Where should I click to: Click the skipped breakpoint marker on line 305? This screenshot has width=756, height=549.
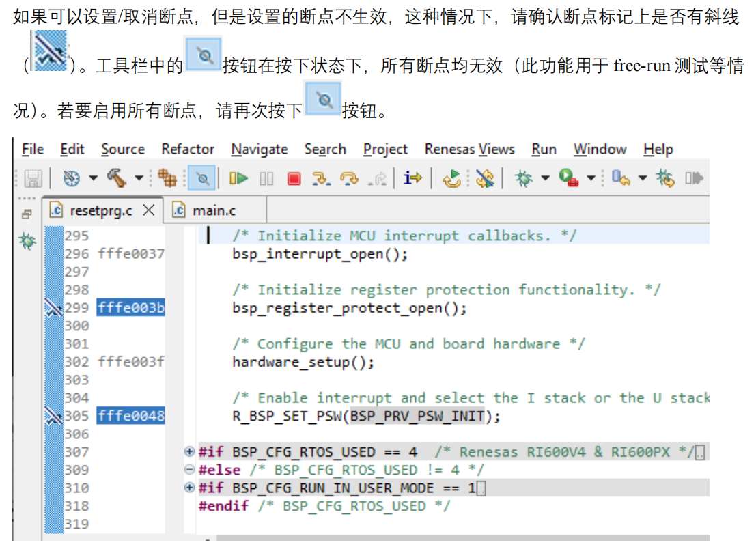coord(54,415)
